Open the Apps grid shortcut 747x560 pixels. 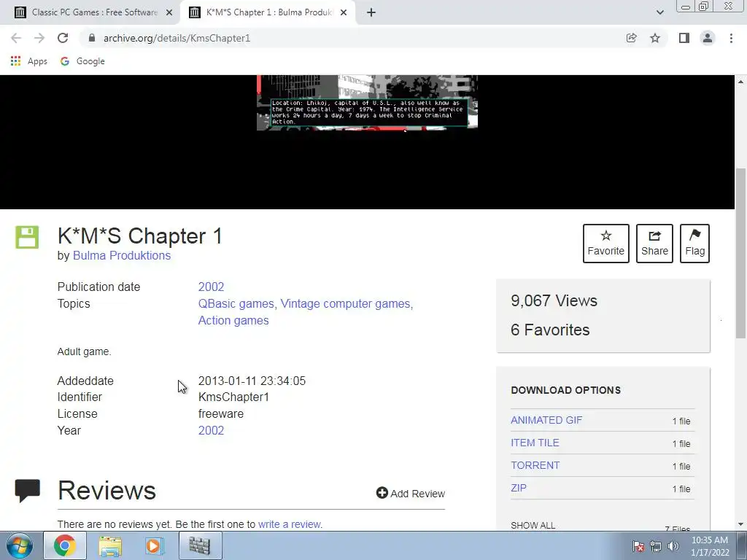tap(28, 61)
